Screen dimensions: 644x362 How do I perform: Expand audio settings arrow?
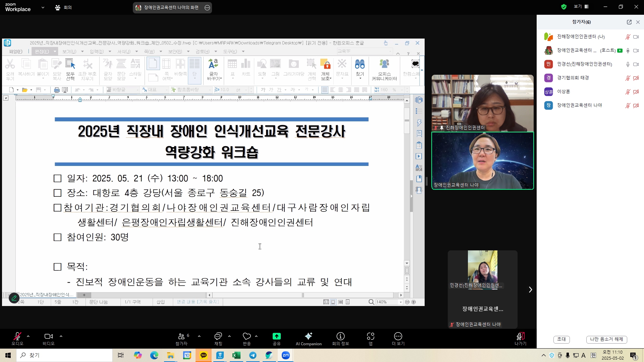point(28,336)
